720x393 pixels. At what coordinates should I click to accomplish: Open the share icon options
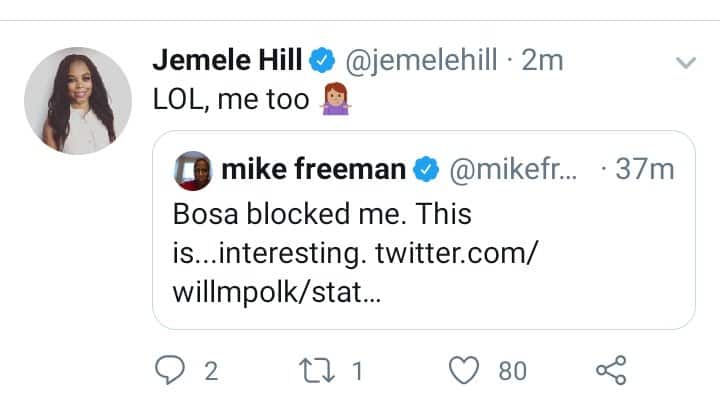611,370
